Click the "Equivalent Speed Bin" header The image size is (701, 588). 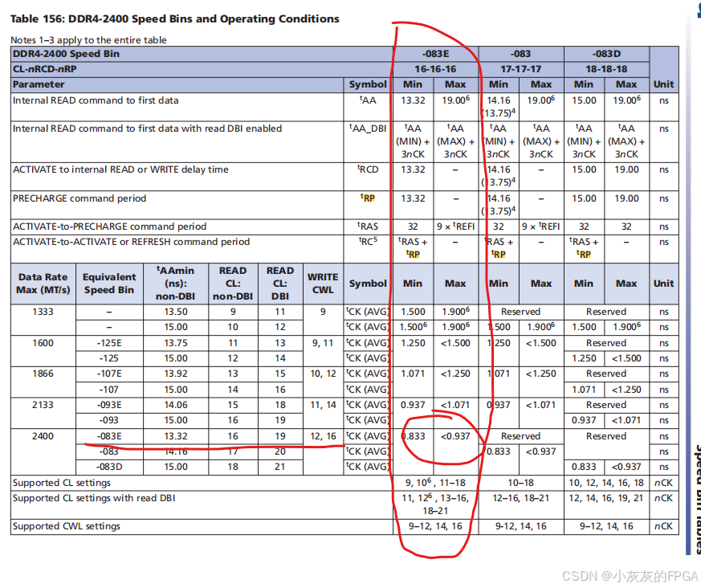point(109,283)
